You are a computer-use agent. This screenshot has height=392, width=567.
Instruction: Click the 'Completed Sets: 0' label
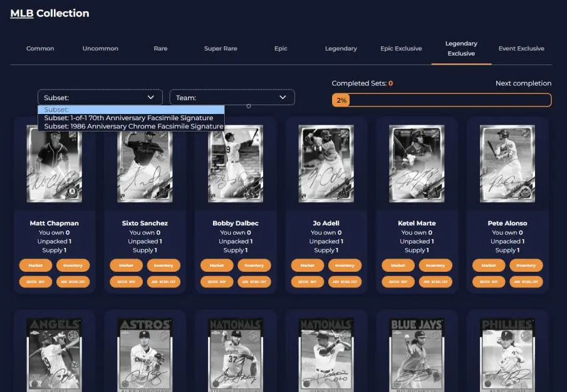click(362, 83)
